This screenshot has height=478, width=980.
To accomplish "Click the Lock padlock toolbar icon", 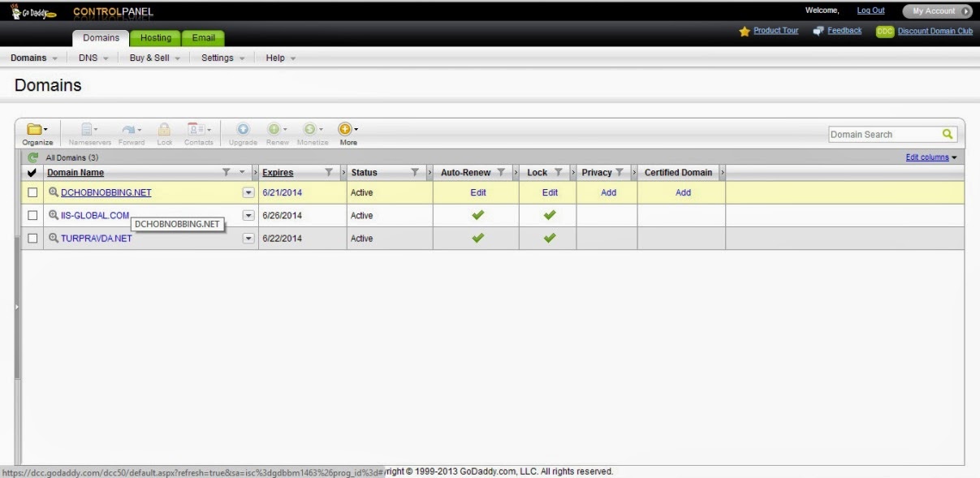I will (164, 130).
